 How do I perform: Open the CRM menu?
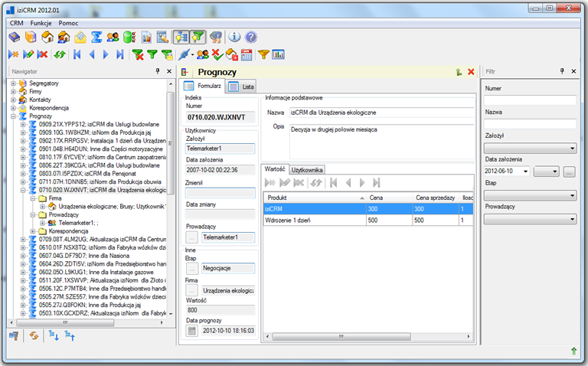tap(17, 23)
